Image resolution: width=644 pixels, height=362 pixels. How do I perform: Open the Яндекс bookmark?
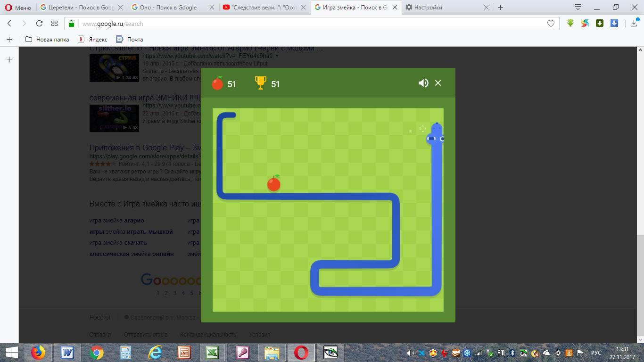click(93, 39)
